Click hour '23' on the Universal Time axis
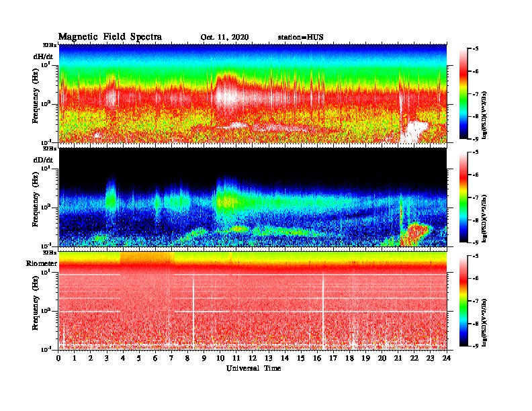 431,359
